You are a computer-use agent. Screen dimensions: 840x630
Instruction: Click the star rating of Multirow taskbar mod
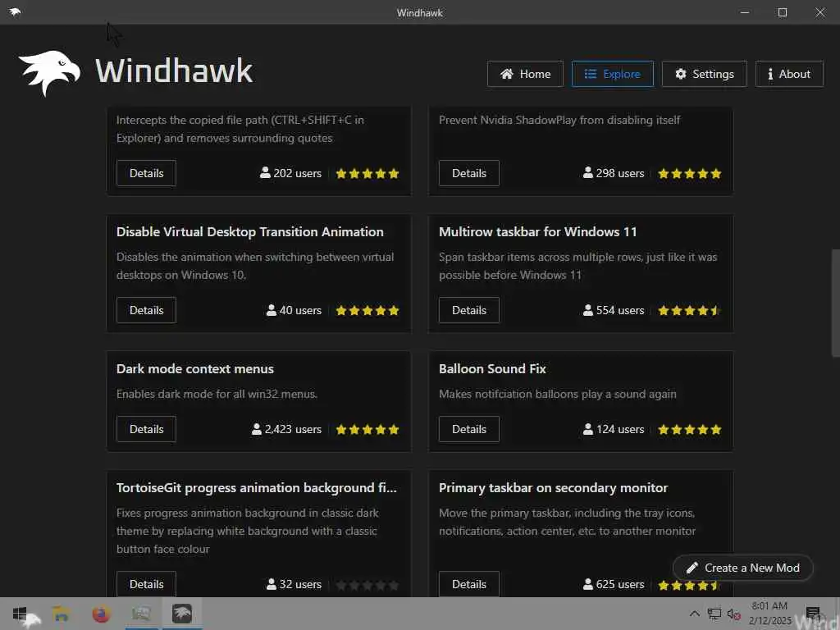click(689, 311)
